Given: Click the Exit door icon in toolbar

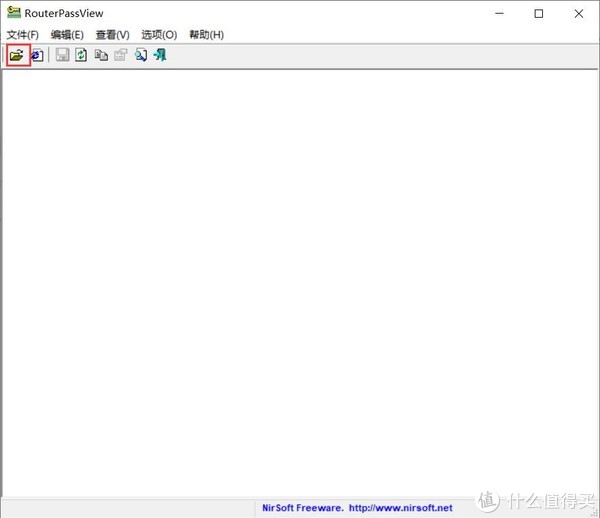Looking at the screenshot, I should coord(160,56).
